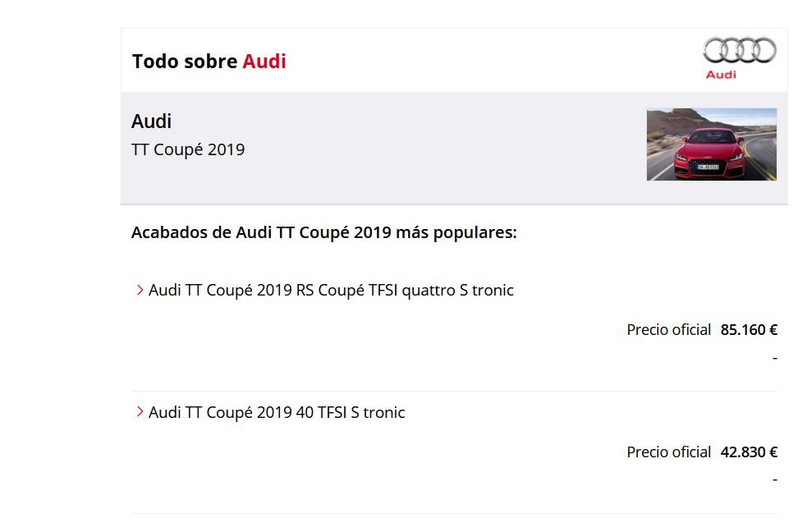Expand red chevron beside RS Coupé TFSI quattro
The height and width of the screenshot is (532, 807).
tap(140, 290)
